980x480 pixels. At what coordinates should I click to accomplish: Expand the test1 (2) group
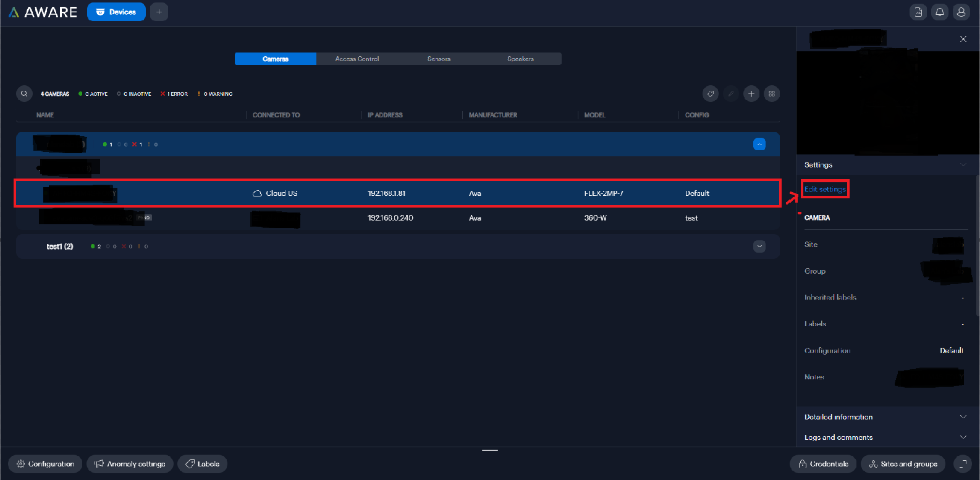point(759,246)
